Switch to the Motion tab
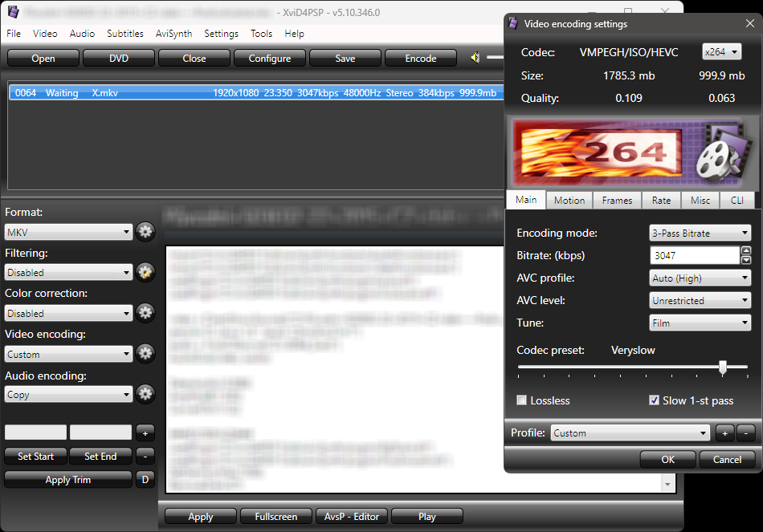The image size is (763, 532). 569,201
